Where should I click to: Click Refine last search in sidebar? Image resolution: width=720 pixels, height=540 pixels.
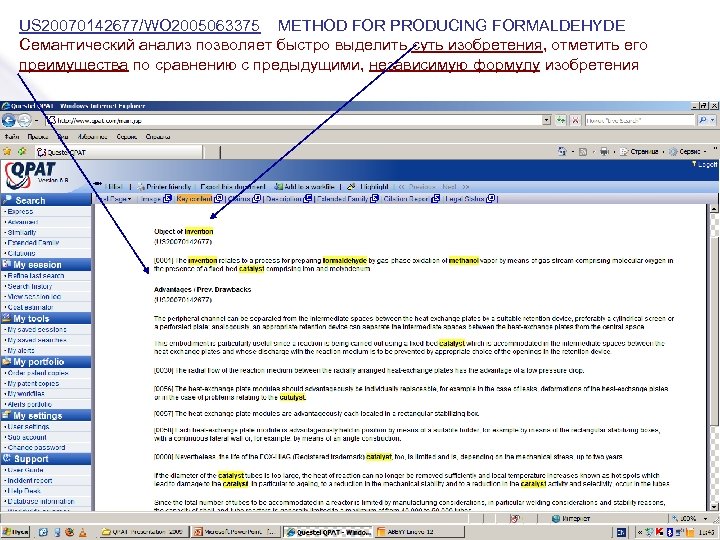[36, 276]
